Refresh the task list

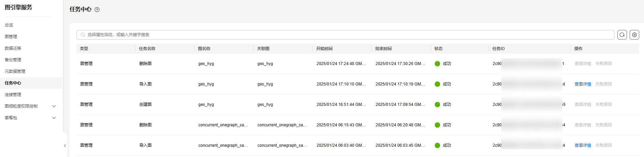click(x=622, y=35)
